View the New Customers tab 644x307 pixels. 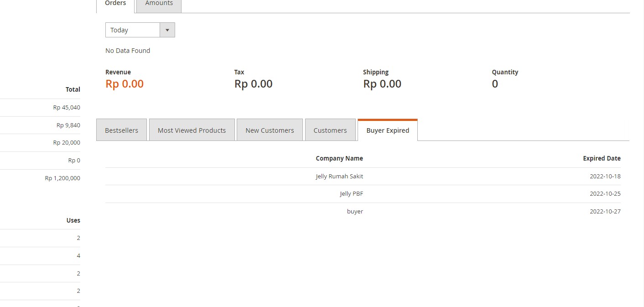pos(269,130)
